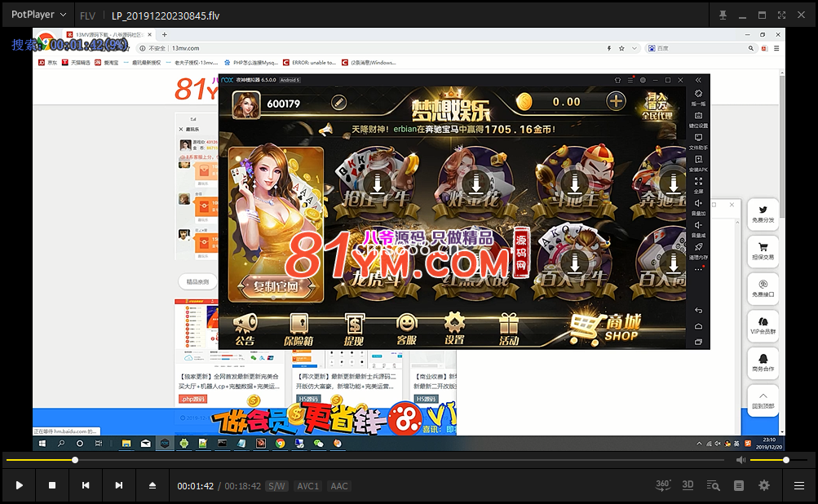Viewport: 818px width, 504px height.
Task: Click Nox 清理内存 clear memory icon
Action: click(699, 251)
